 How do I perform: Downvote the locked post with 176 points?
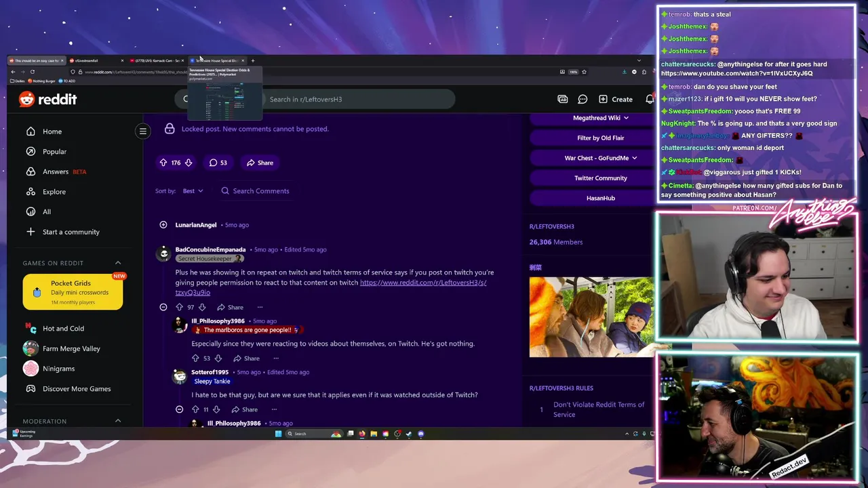(x=189, y=163)
